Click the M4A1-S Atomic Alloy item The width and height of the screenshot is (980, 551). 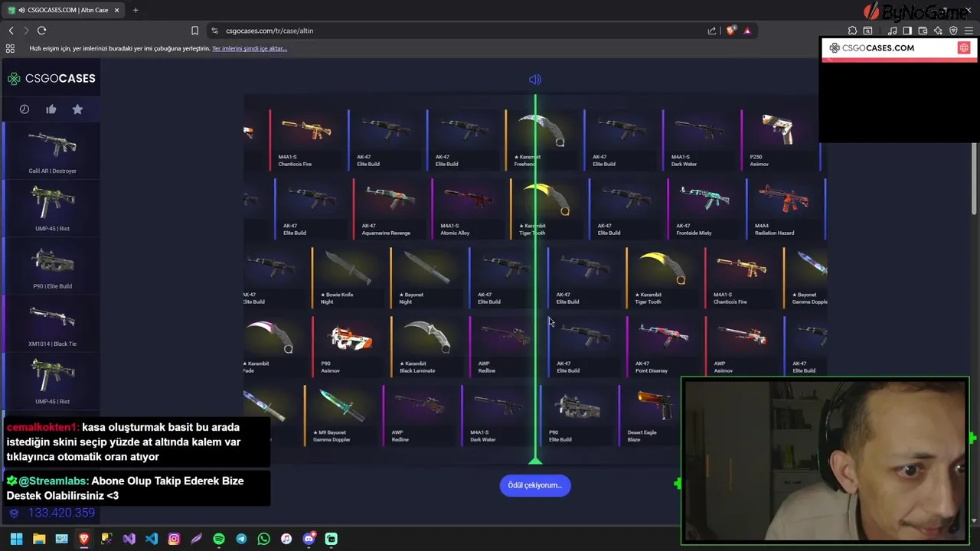470,209
